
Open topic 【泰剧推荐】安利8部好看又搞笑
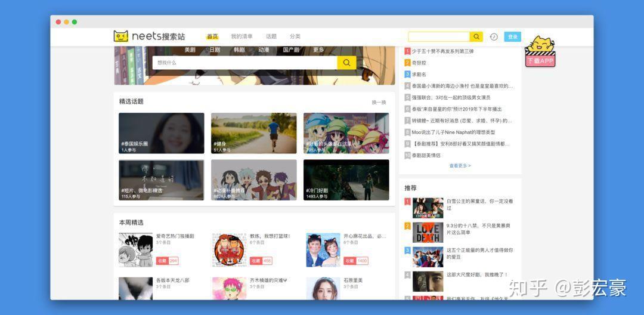(x=461, y=144)
